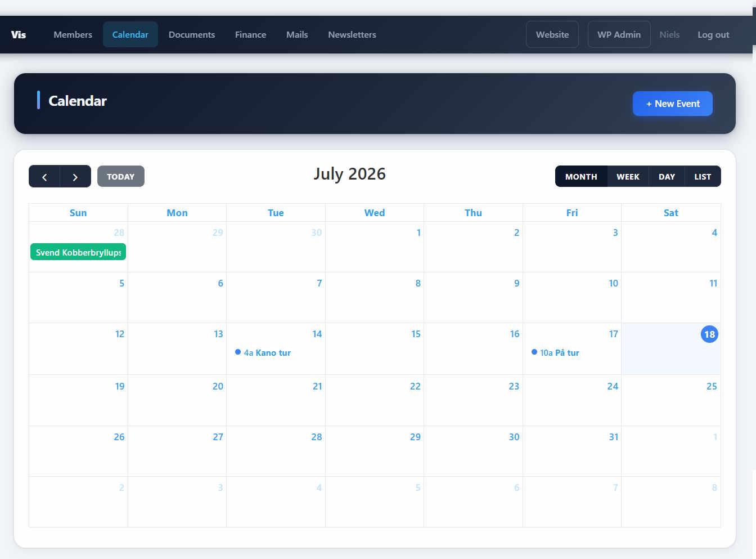Click the Vis logo
Viewport: 756px width, 559px height.
[19, 34]
